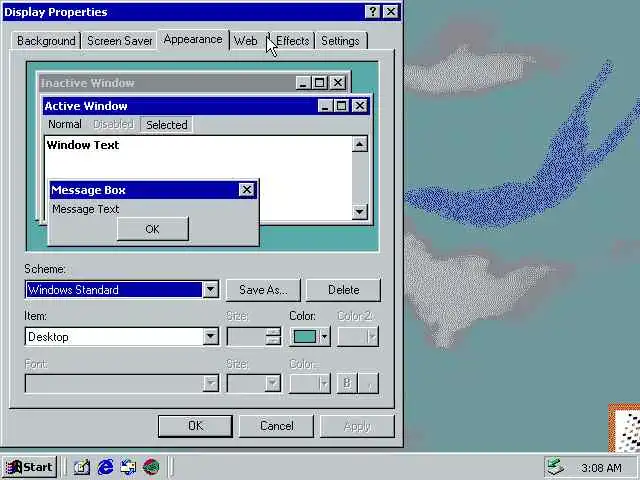Switch to the Background tab
Viewport: 640px width, 480px height.
coord(46,41)
